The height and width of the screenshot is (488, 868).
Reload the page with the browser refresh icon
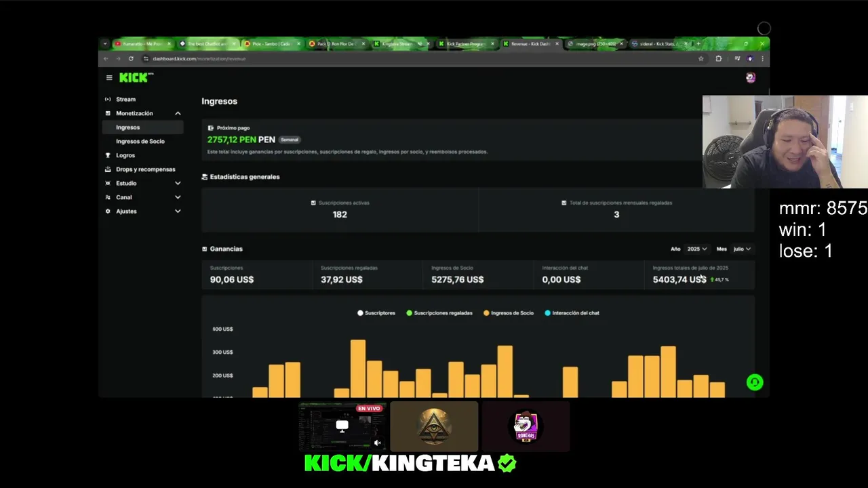tap(131, 59)
